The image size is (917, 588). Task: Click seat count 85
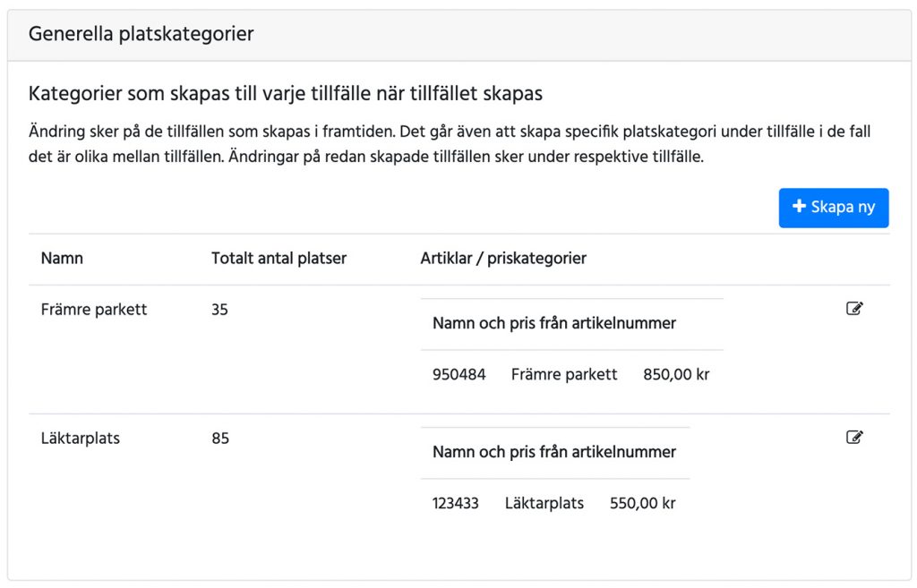pos(219,439)
